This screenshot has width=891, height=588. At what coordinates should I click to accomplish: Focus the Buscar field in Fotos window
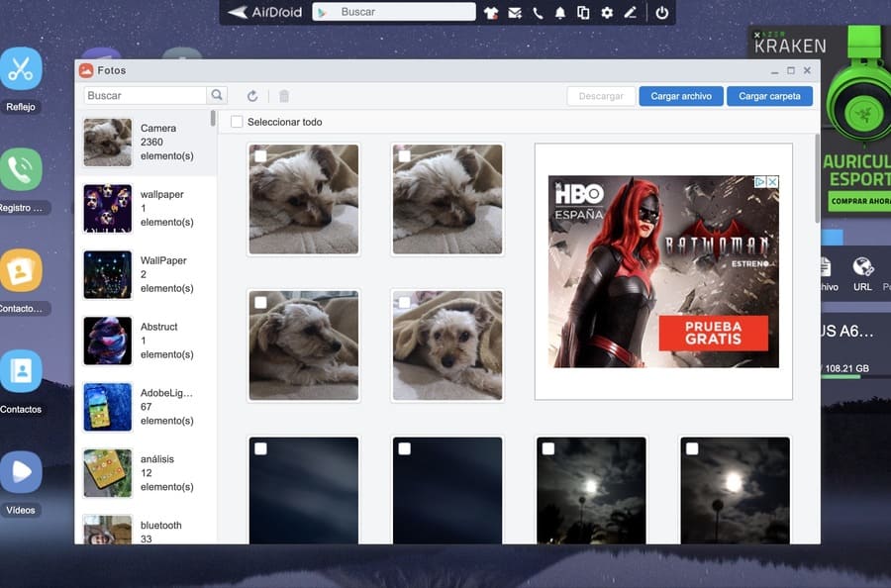(145, 96)
